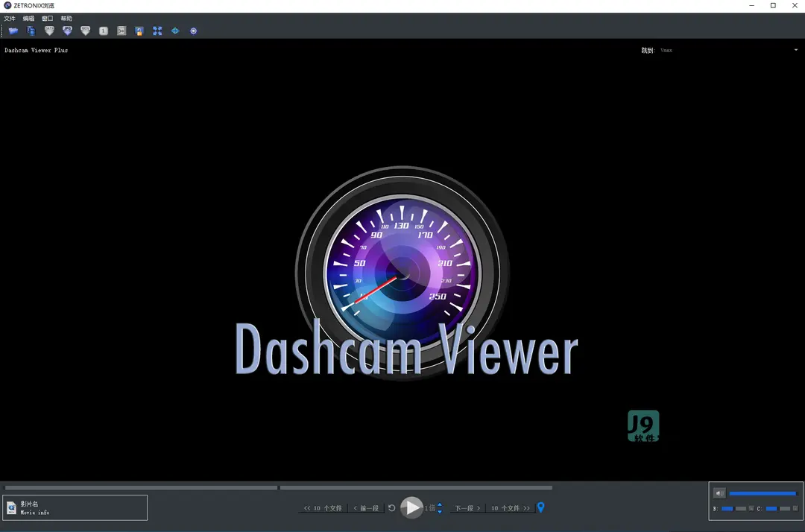Open the 窗口 menu

point(47,19)
